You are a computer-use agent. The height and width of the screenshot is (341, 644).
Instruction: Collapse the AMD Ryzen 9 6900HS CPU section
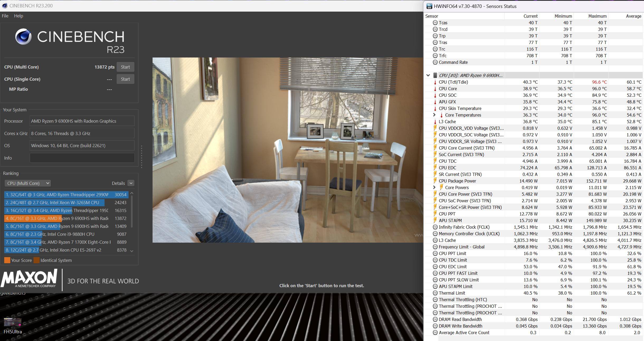[428, 75]
